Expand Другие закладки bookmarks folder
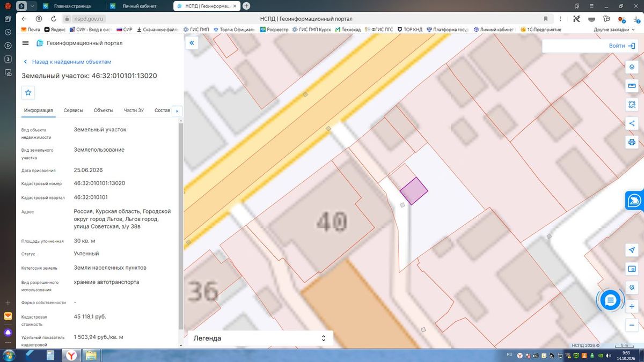 click(x=613, y=29)
